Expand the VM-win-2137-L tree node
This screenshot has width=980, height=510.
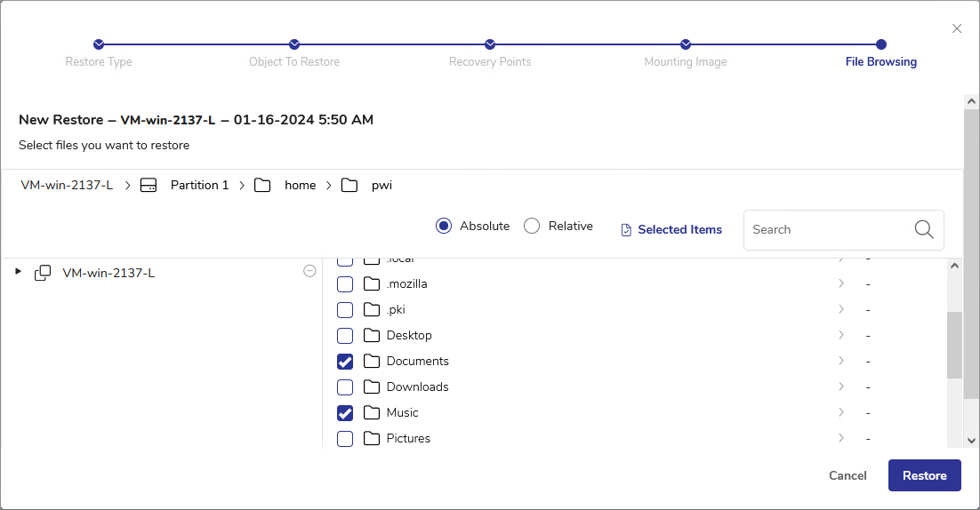coord(18,272)
